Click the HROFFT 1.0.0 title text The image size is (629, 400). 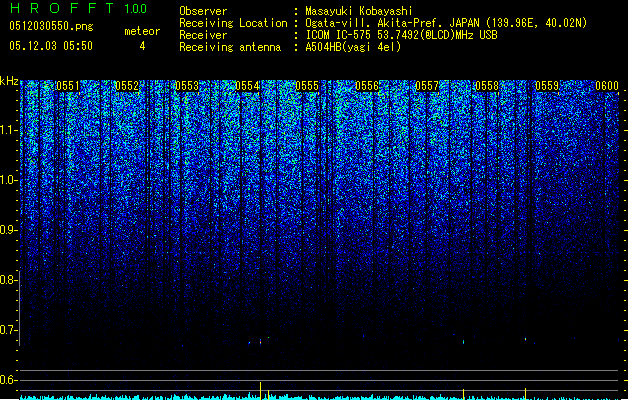(79, 8)
